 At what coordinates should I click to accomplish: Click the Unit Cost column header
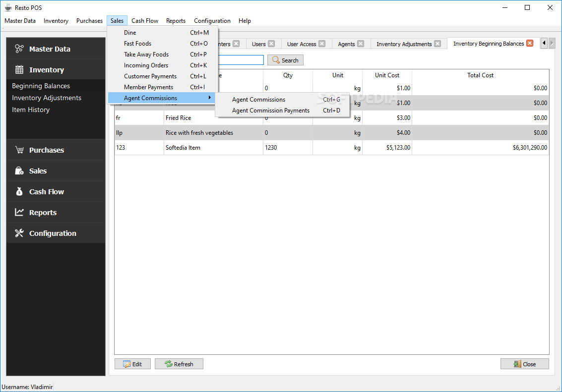point(387,75)
